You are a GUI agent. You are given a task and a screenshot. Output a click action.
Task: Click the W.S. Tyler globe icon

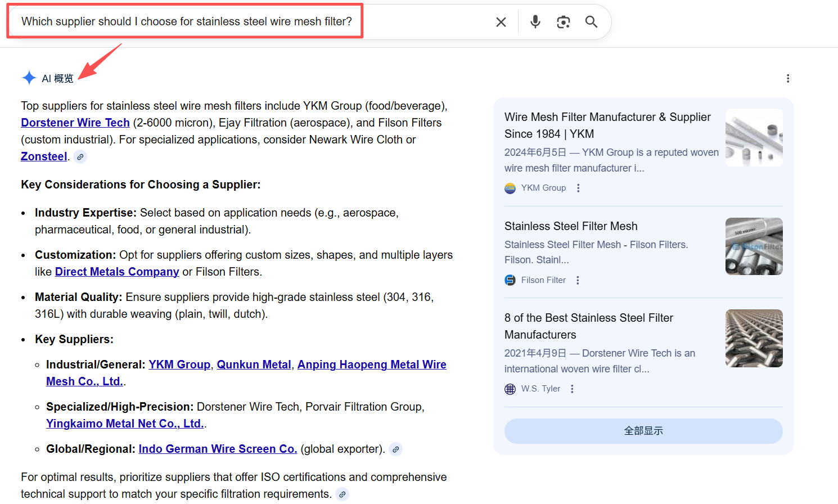(x=510, y=389)
